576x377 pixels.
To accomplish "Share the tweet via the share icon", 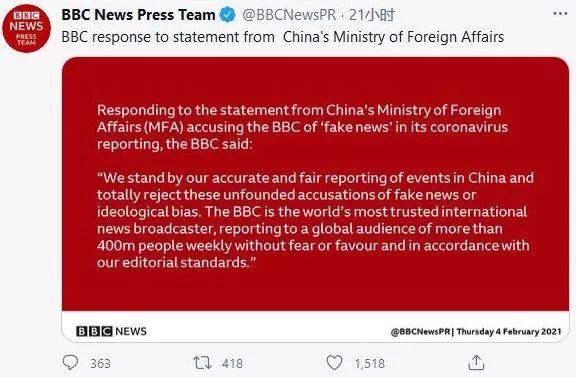I will point(476,363).
